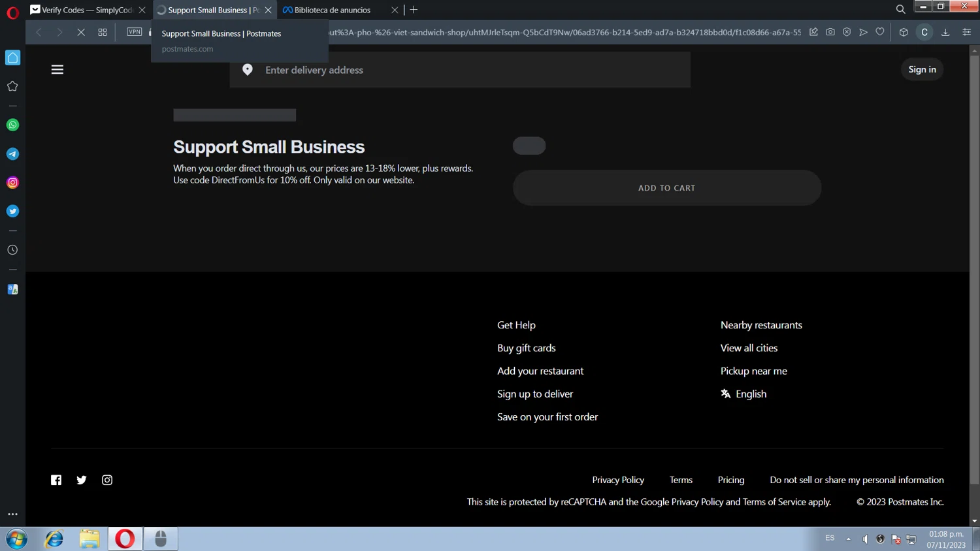Open Telegram in the sidebar
The image size is (980, 551).
(12, 154)
